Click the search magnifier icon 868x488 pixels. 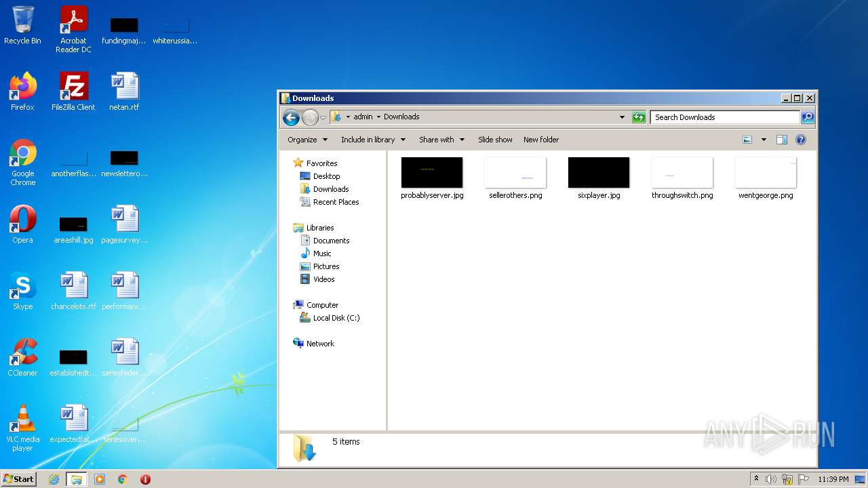click(807, 117)
